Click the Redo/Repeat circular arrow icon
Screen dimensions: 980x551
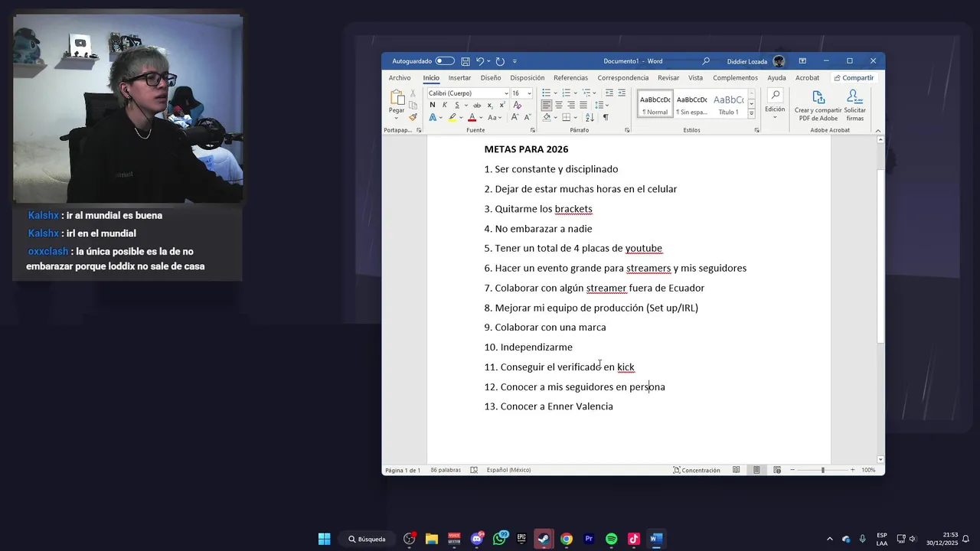tap(500, 61)
